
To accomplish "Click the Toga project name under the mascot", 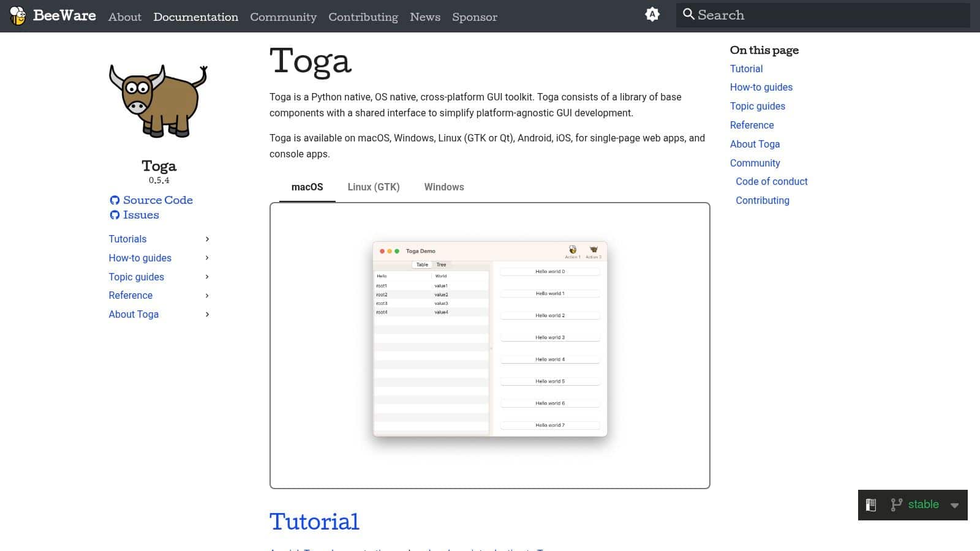I will (159, 166).
